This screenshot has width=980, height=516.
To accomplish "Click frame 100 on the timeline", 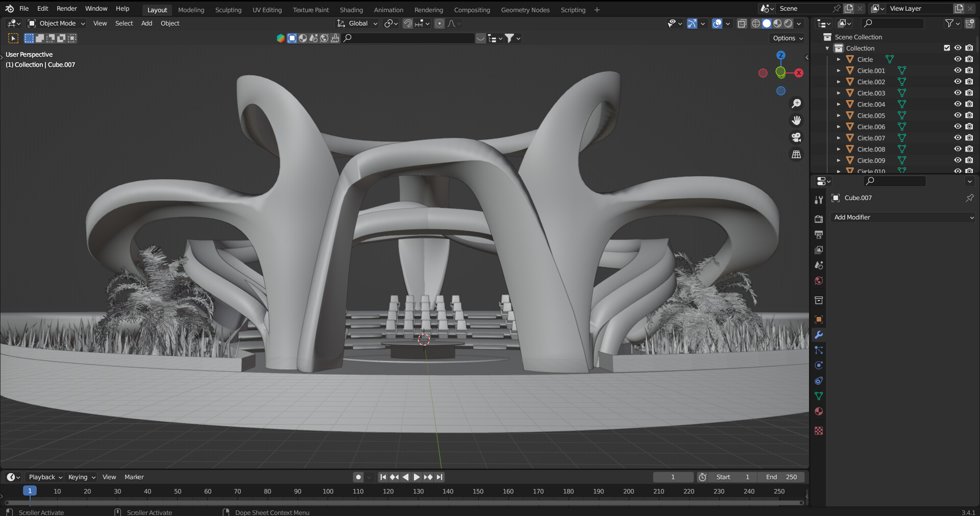I will 328,492.
